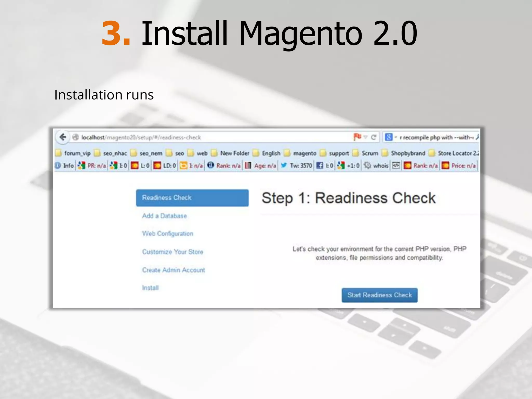The height and width of the screenshot is (399, 532).
Task: Click the red flag icon in address bar
Action: [357, 137]
